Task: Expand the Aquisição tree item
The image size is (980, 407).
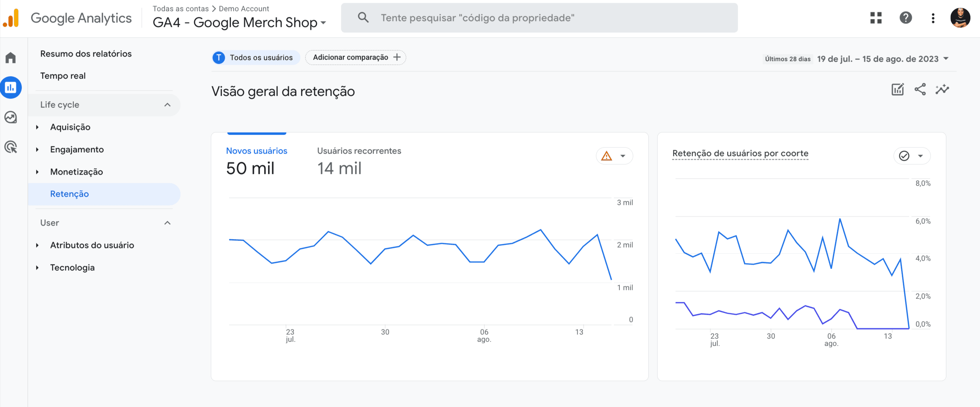Action: [x=37, y=127]
